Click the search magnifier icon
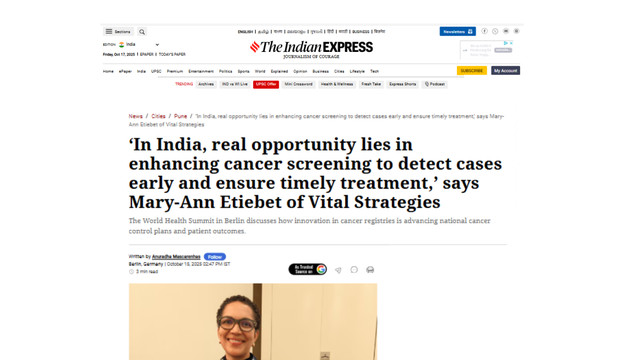Screen dimensions: 640x360 coord(142,31)
